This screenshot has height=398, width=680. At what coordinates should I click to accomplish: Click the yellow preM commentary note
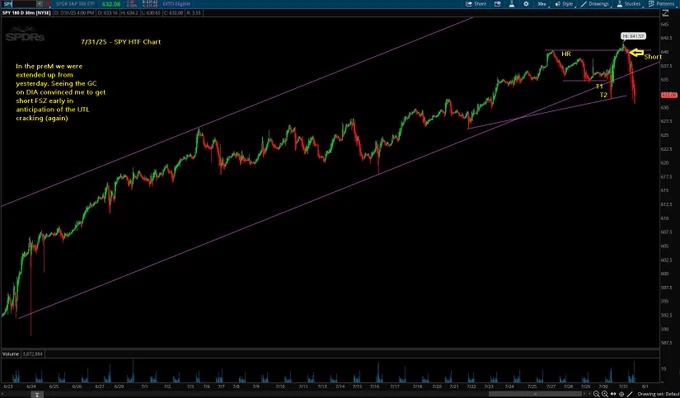[61, 92]
